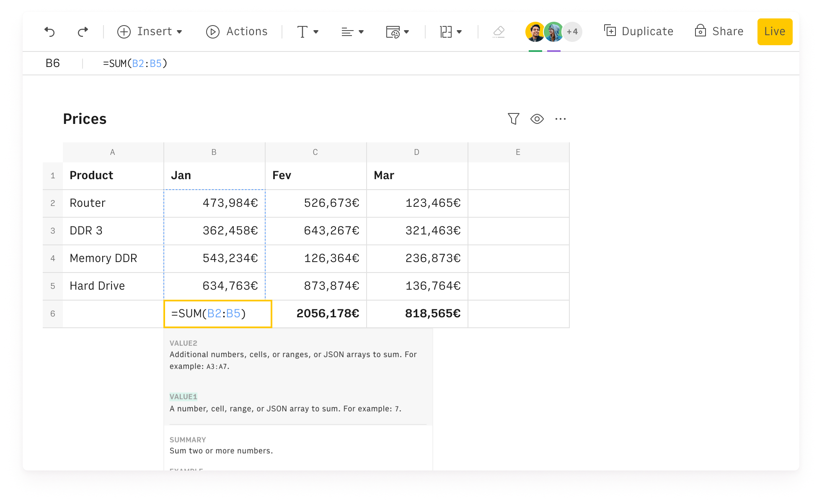The image size is (822, 504).
Task: Click the clear formatting eraser icon
Action: (498, 31)
